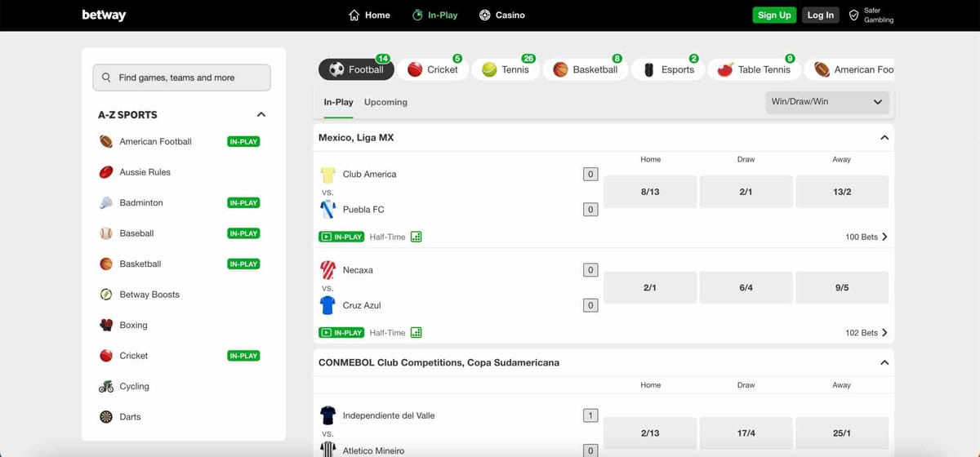The height and width of the screenshot is (457, 980).
Task: Click the search magnifier icon
Action: pos(106,78)
